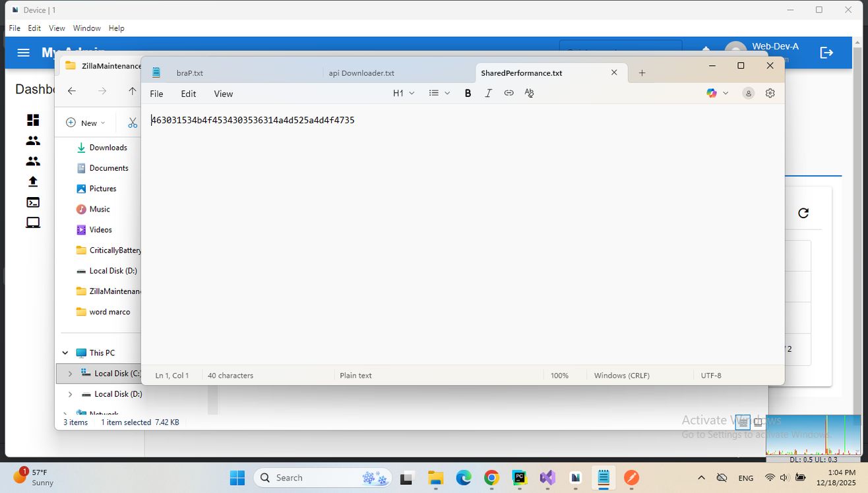The image size is (868, 493).
Task: Clear formatting with the toolbar icon
Action: [x=529, y=94]
